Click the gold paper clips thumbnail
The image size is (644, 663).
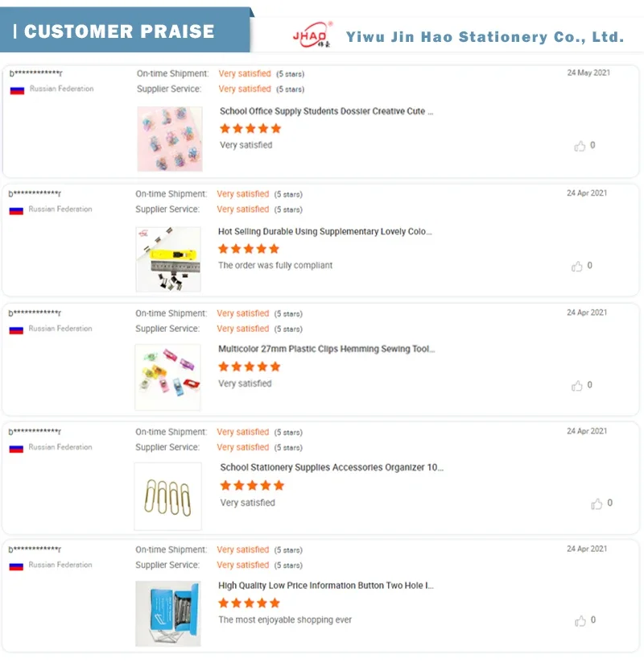coord(167,496)
